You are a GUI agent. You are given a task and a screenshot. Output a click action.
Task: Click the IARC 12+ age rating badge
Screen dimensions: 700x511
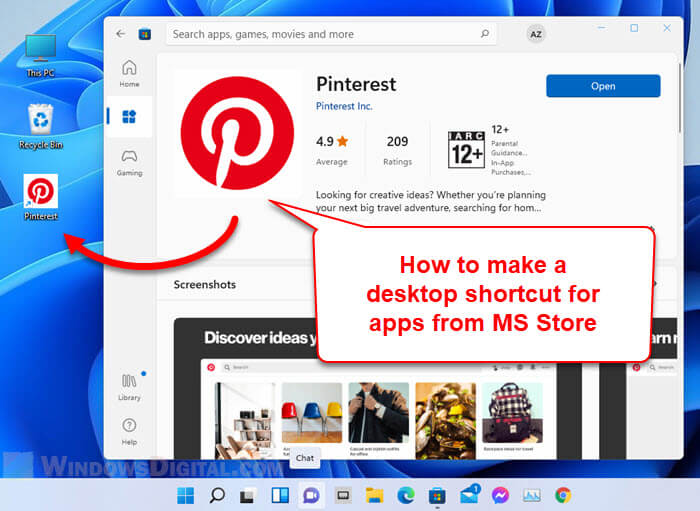(x=466, y=148)
